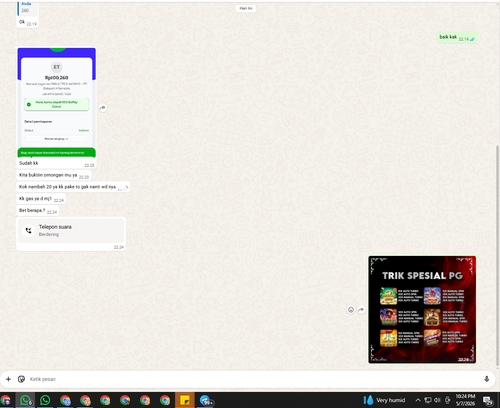This screenshot has height=408, width=500.
Task: Open the emoji and sticker picker
Action: 21,379
